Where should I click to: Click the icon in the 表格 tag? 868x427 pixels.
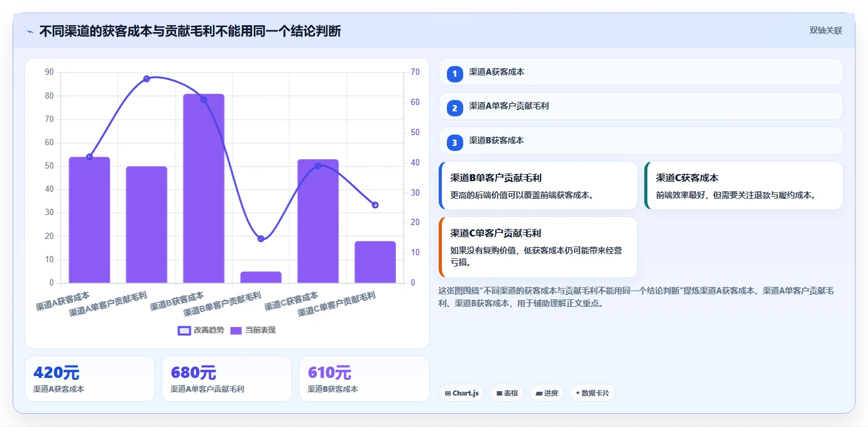499,394
